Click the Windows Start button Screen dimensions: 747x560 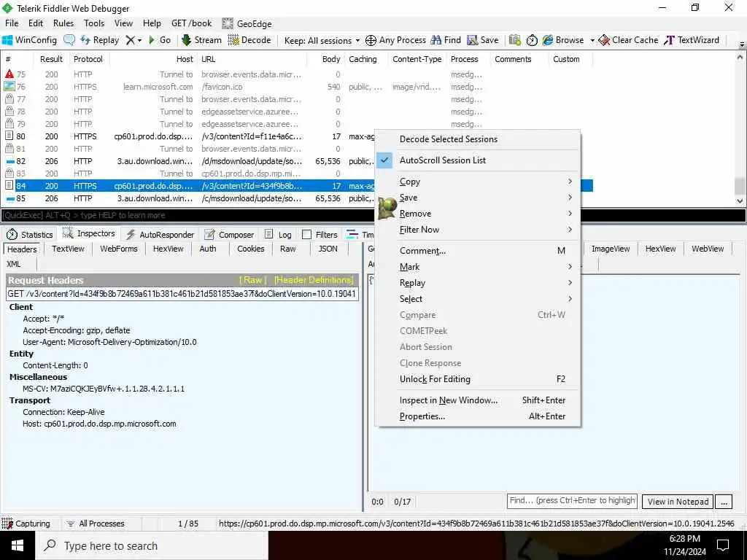click(18, 545)
